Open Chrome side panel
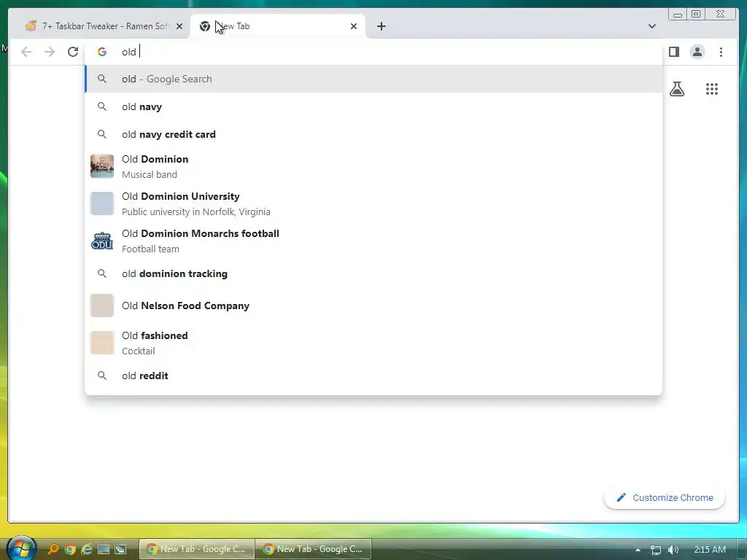This screenshot has height=560, width=747. pyautogui.click(x=673, y=52)
